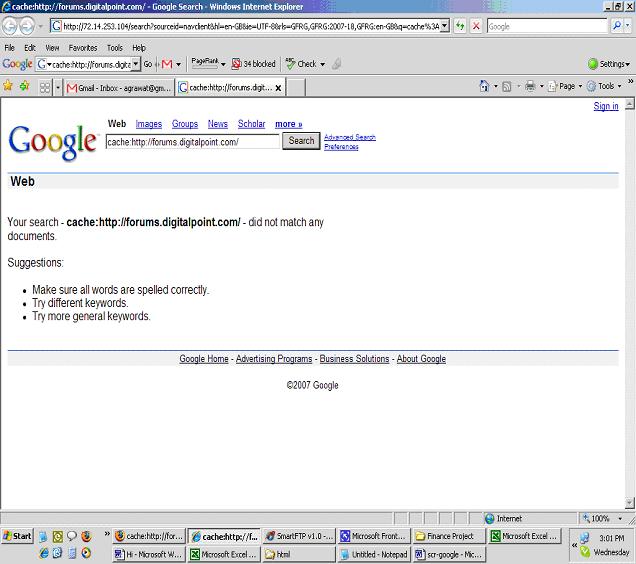Go to Home page via house icon
Viewport: 636px width, 564px height.
coord(484,86)
